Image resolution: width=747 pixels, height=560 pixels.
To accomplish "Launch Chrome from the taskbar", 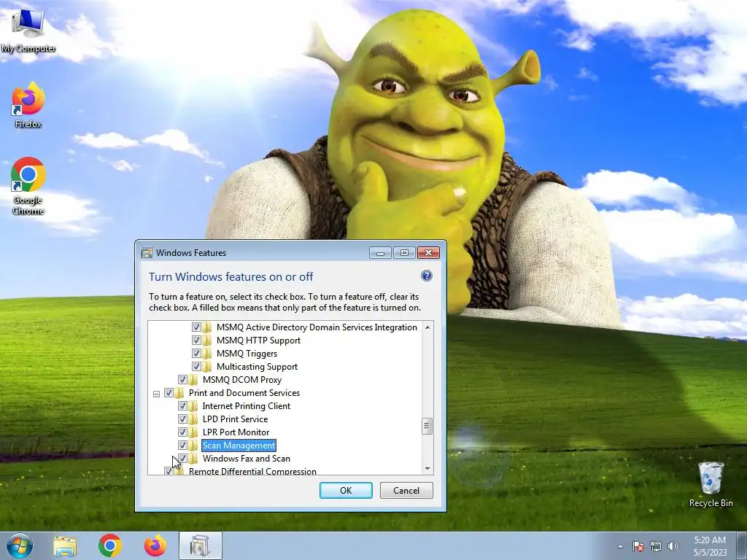I will tap(110, 545).
